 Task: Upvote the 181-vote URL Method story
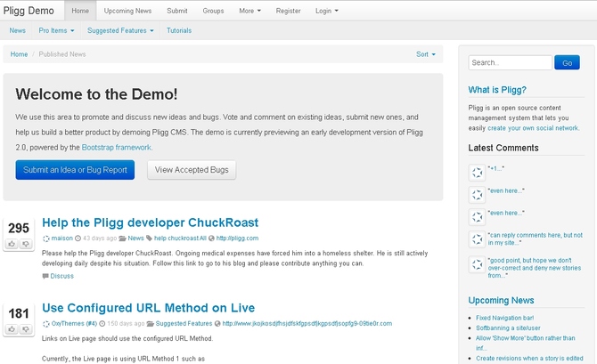tap(12, 329)
